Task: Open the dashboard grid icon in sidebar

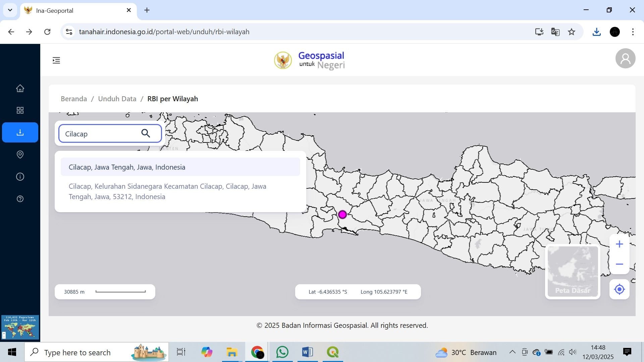Action: pos(20,110)
